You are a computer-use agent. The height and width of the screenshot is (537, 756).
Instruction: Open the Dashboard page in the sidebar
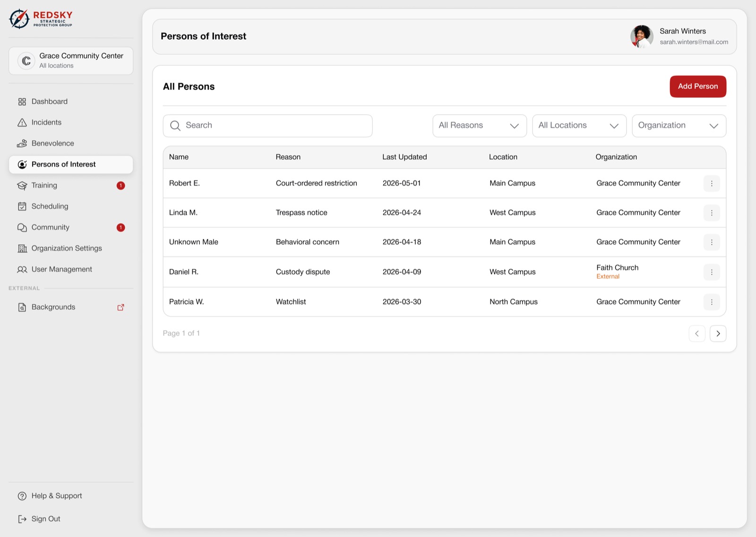71,102
